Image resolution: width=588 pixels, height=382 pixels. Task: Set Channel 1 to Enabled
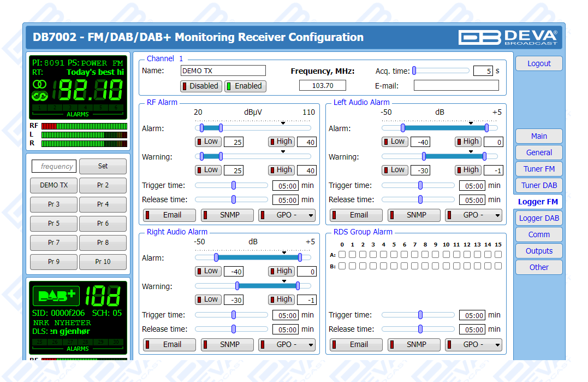click(243, 86)
